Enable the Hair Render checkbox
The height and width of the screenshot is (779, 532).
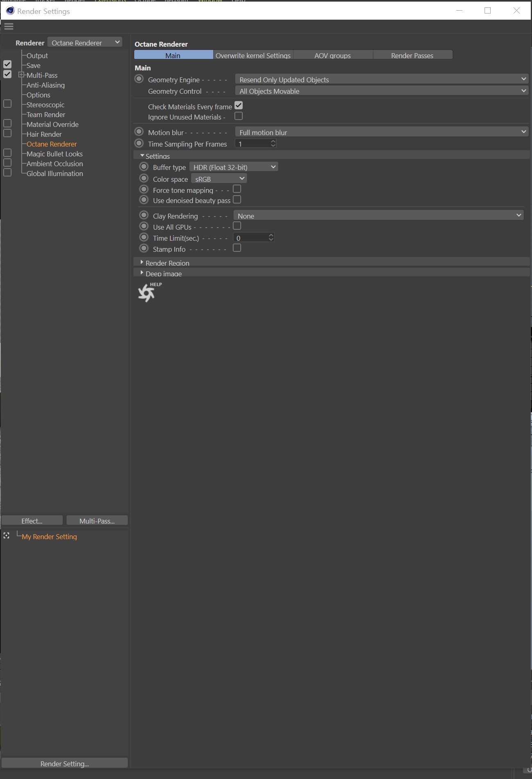(x=7, y=133)
